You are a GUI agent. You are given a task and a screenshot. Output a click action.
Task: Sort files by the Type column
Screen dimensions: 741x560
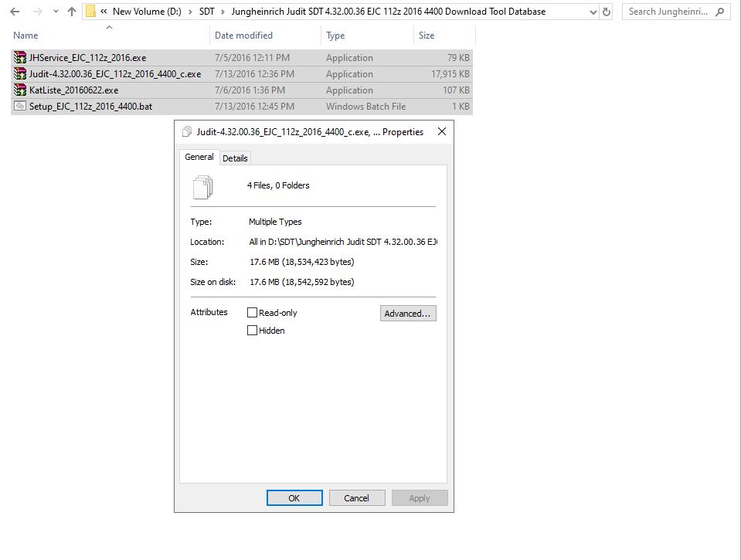[x=335, y=36]
